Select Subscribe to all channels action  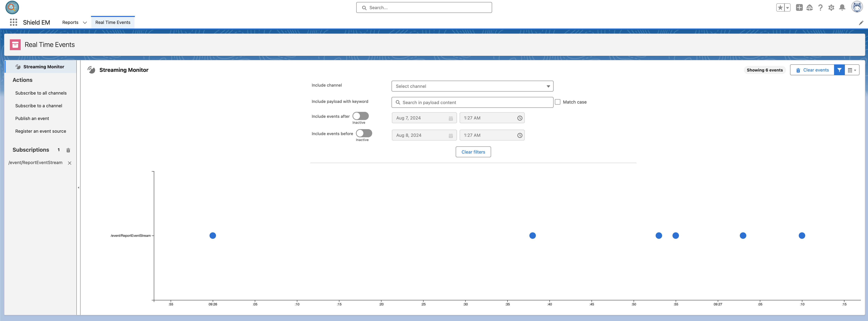point(41,93)
